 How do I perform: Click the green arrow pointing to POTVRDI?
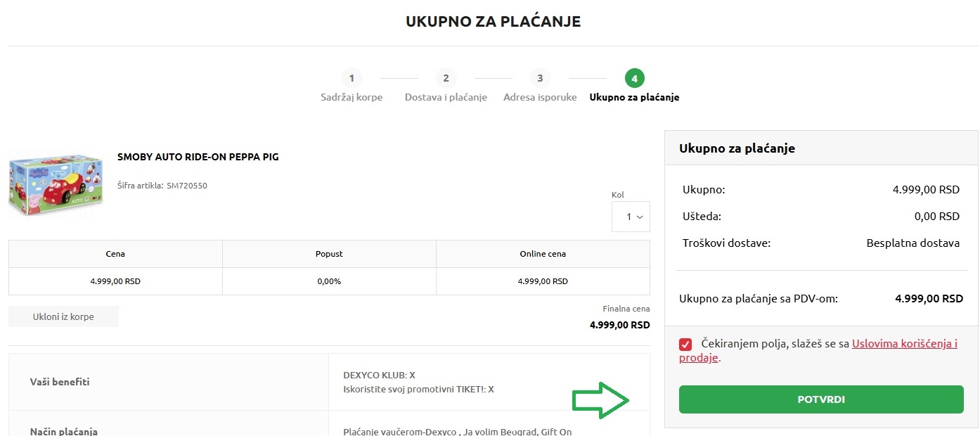point(600,401)
